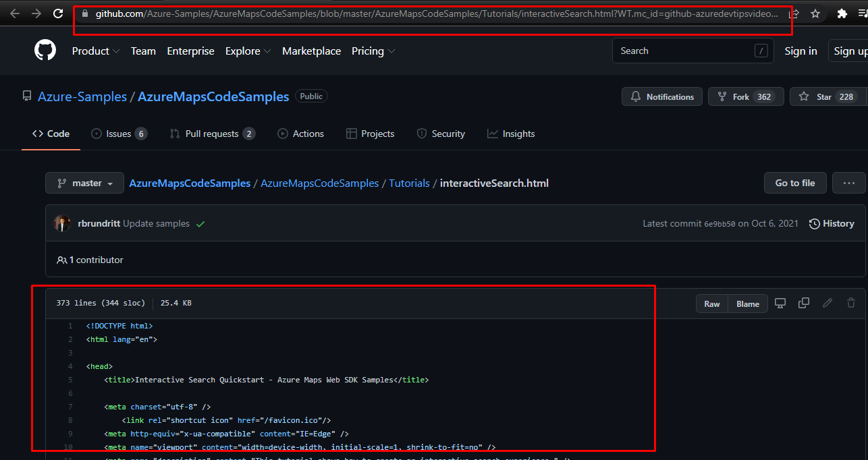
Task: Open the Blame view
Action: [x=748, y=304]
